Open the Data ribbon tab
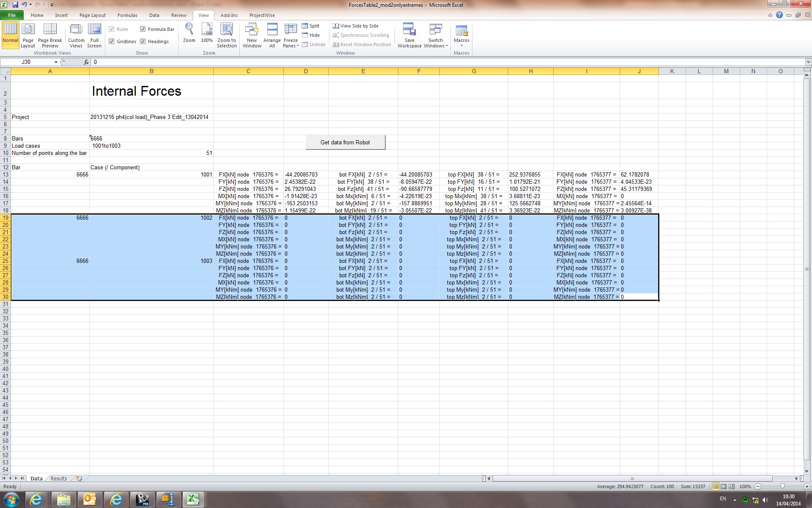 154,15
